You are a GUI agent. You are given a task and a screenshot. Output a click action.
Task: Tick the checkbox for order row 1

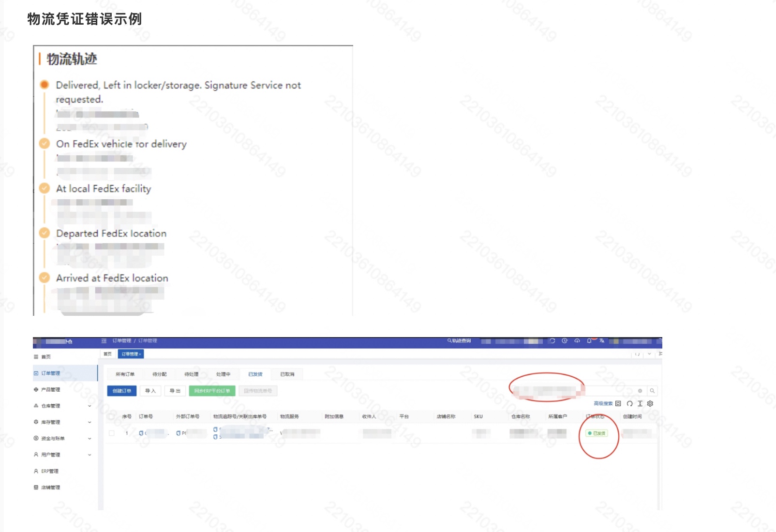(112, 433)
